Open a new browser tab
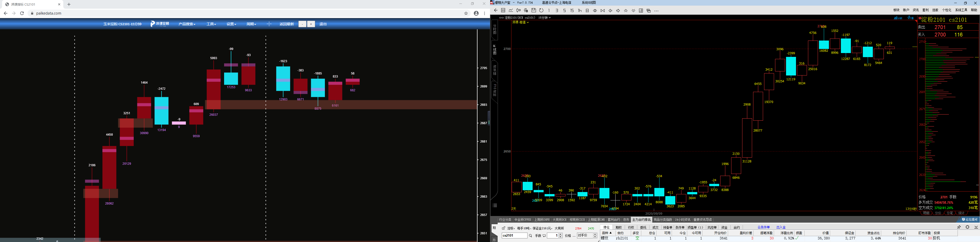 click(x=69, y=4)
